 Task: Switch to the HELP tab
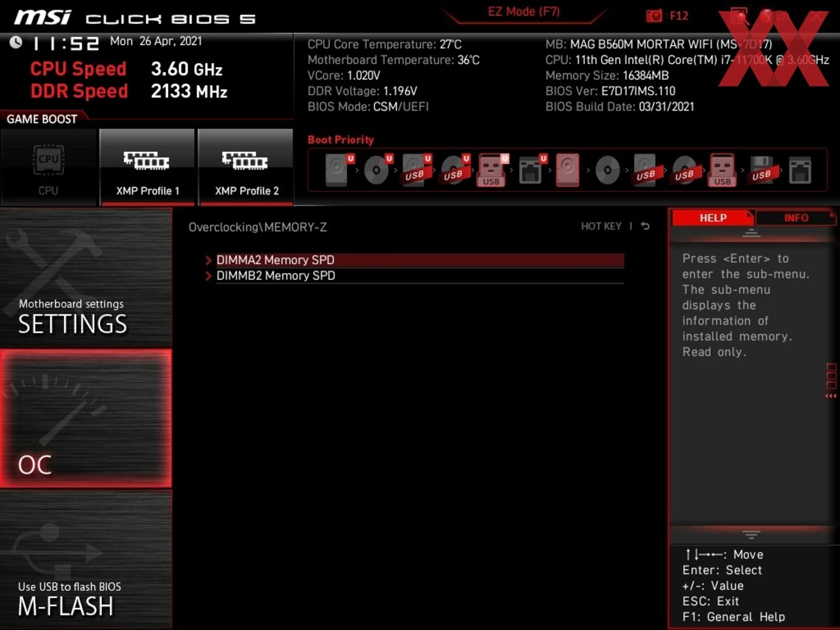[x=713, y=218]
